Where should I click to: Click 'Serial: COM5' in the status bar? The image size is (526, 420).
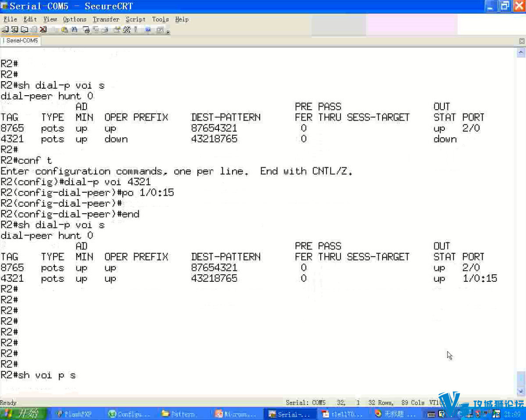point(306,402)
